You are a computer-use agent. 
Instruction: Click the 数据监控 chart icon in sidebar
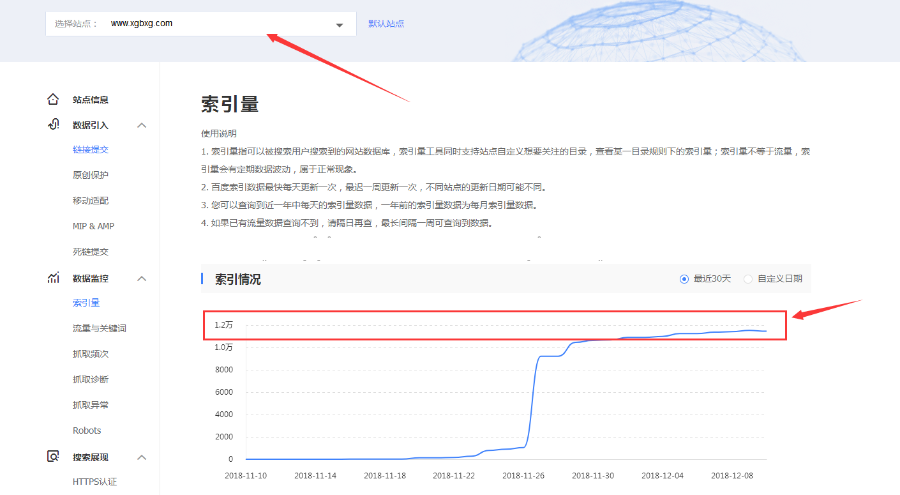point(53,277)
